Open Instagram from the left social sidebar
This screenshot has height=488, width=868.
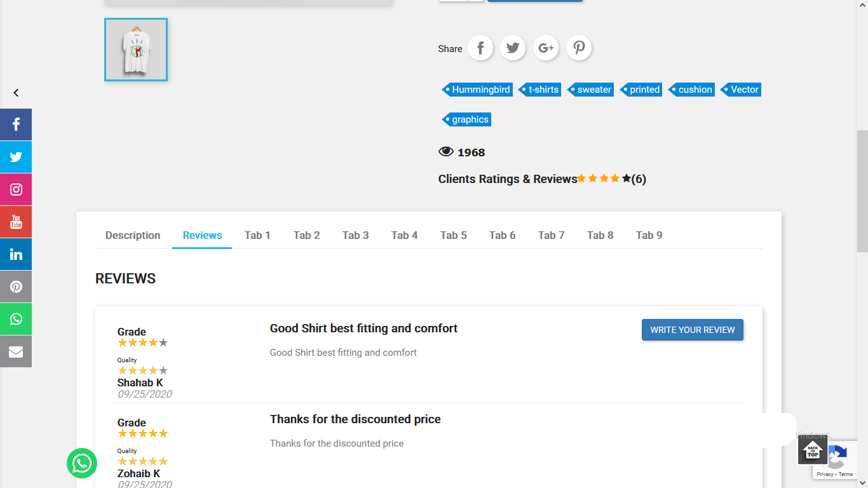16,189
